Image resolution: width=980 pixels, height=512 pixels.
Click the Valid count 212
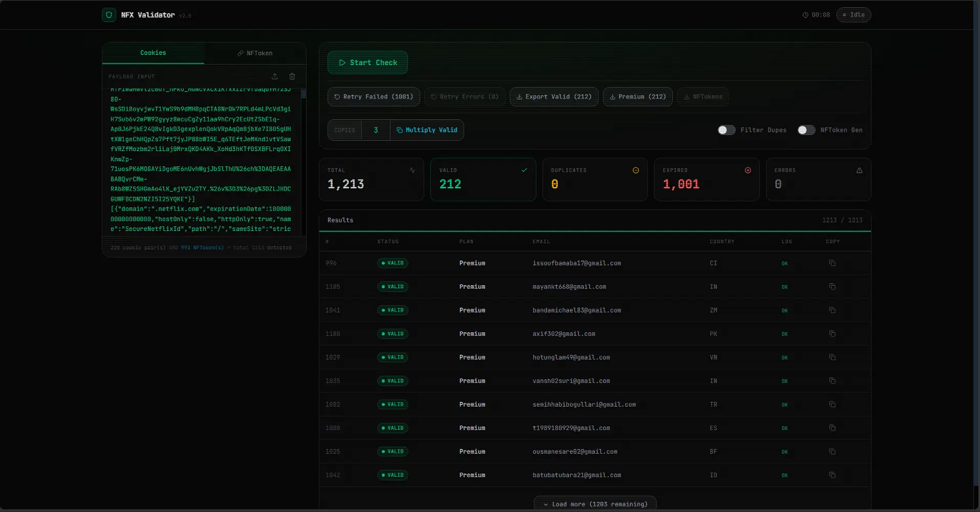450,184
